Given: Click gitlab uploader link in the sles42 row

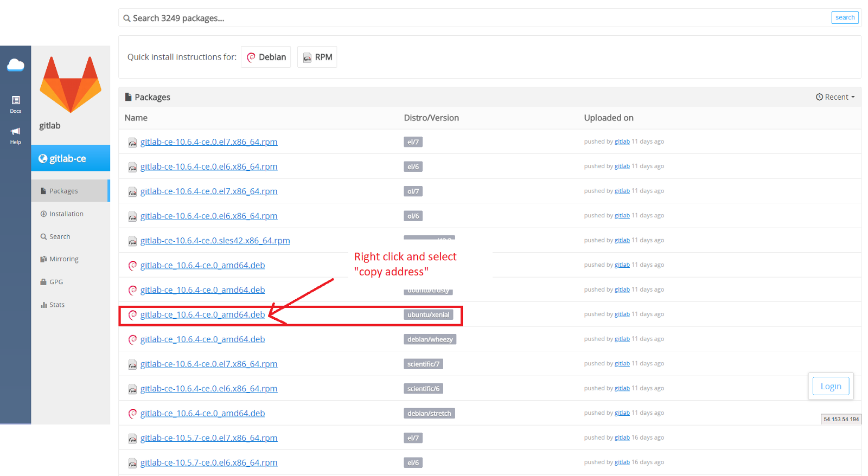Looking at the screenshot, I should pyautogui.click(x=622, y=241).
